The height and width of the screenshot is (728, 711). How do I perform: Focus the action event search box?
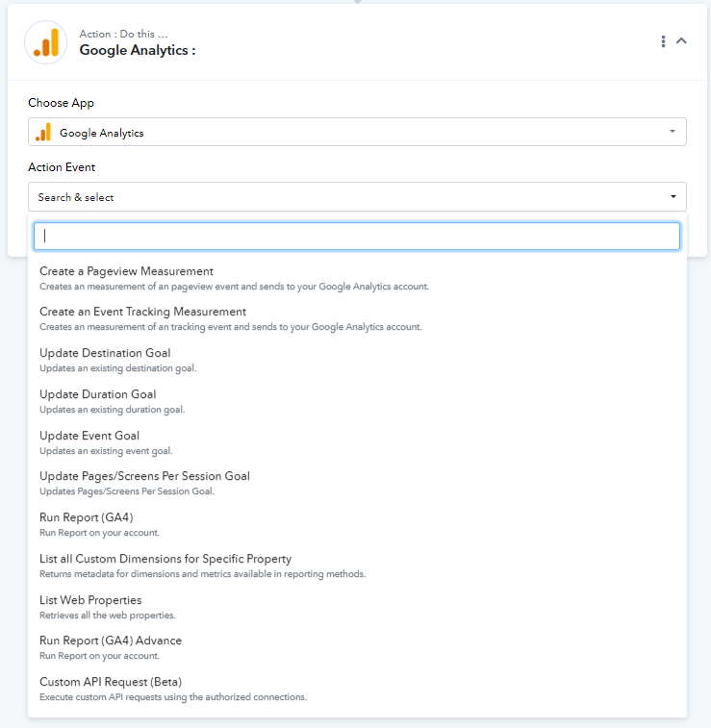tap(357, 237)
